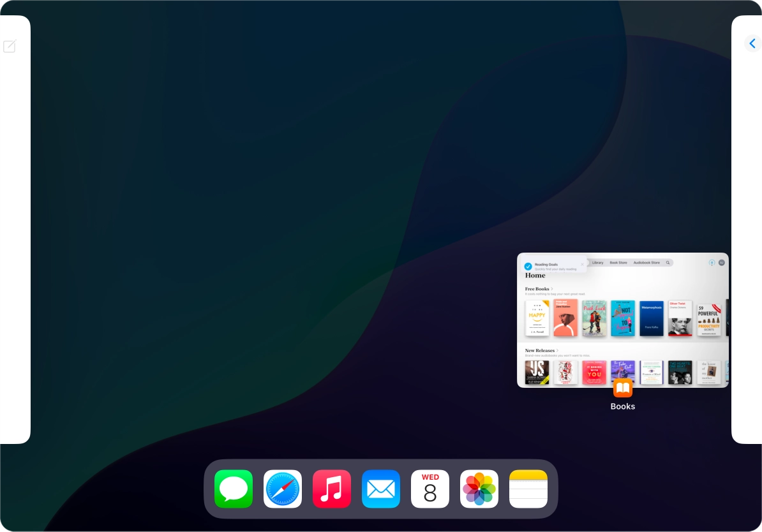Switch to the Book Store tab
The height and width of the screenshot is (532, 762).
(618, 263)
